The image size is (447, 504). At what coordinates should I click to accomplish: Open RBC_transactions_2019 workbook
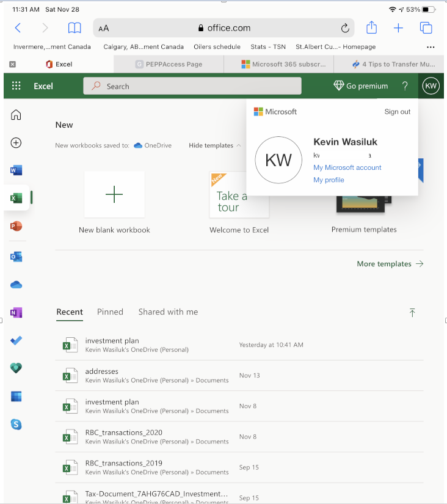[x=239, y=467]
